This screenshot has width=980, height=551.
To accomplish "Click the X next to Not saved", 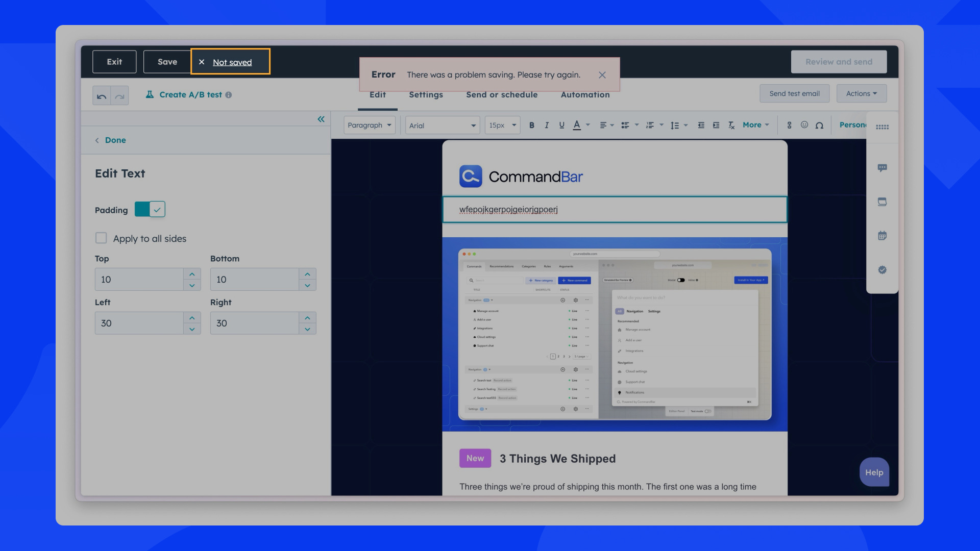I will (202, 62).
